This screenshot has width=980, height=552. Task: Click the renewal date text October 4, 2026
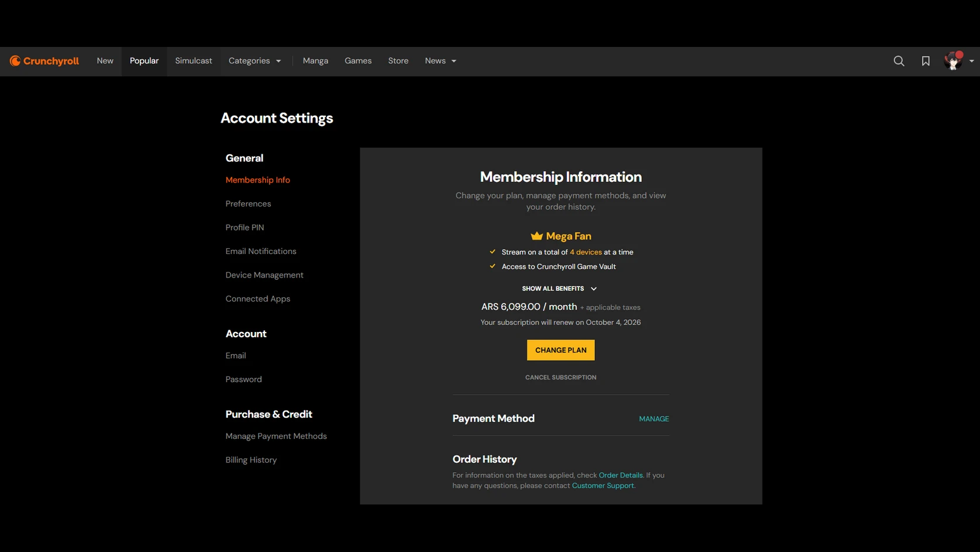(613, 323)
